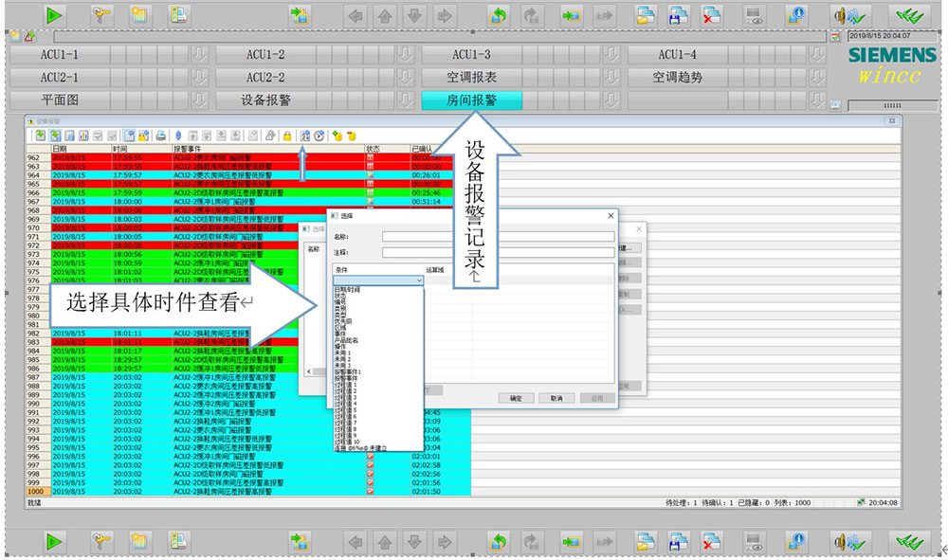Click the 应用 apply button
This screenshot has width=948, height=560.
coord(597,398)
